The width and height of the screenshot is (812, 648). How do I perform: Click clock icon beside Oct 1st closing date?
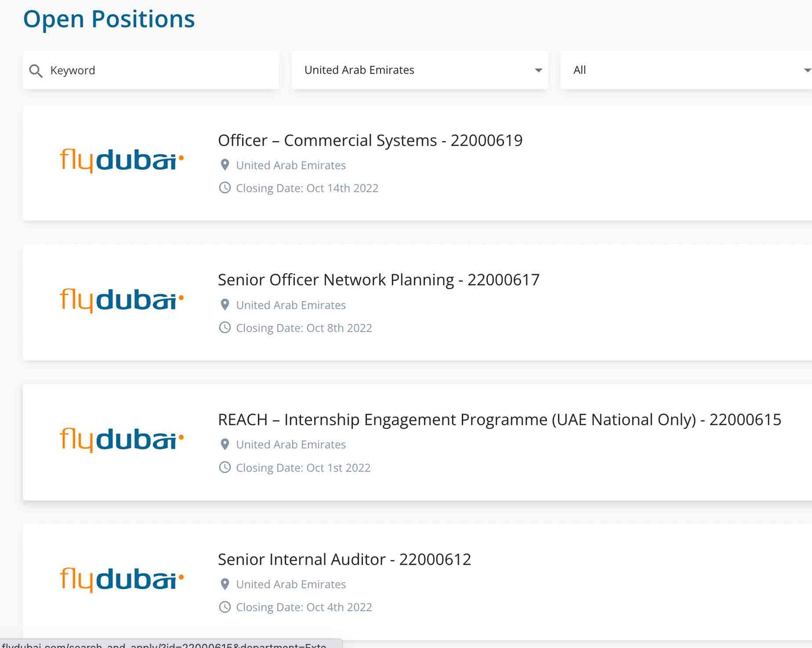tap(225, 467)
